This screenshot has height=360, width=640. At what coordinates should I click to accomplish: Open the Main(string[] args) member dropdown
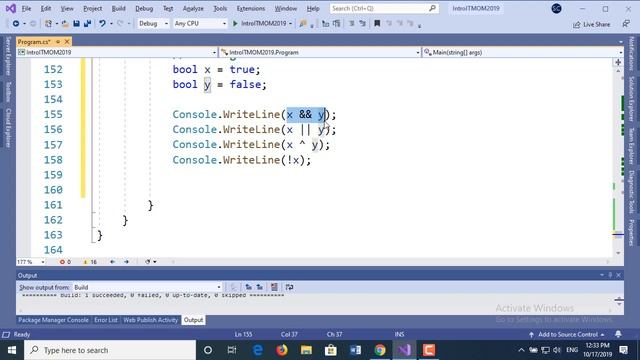click(523, 52)
